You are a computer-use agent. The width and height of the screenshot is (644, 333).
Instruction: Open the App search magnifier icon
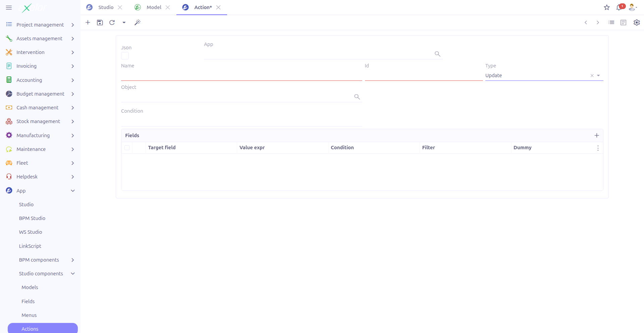coord(437,54)
